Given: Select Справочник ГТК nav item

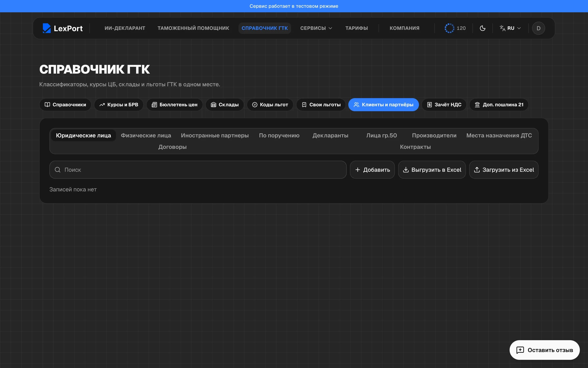Looking at the screenshot, I should pos(265,28).
